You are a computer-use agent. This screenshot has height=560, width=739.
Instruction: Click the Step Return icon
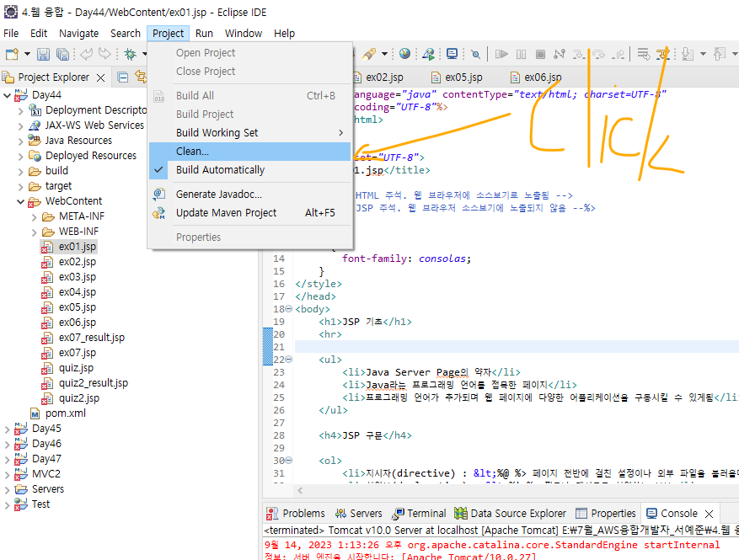[x=619, y=54]
